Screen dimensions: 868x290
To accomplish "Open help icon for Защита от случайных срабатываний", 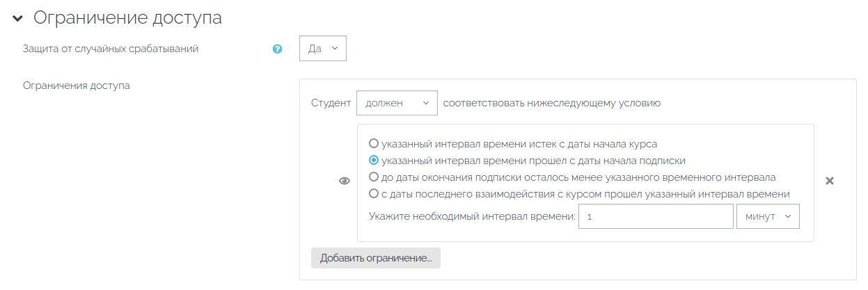I will click(x=278, y=49).
